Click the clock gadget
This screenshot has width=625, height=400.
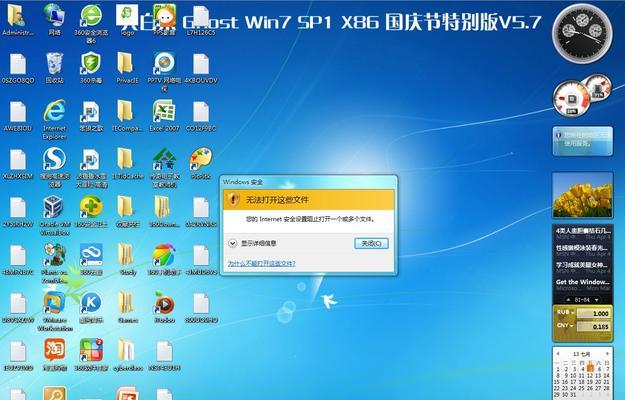click(582, 33)
